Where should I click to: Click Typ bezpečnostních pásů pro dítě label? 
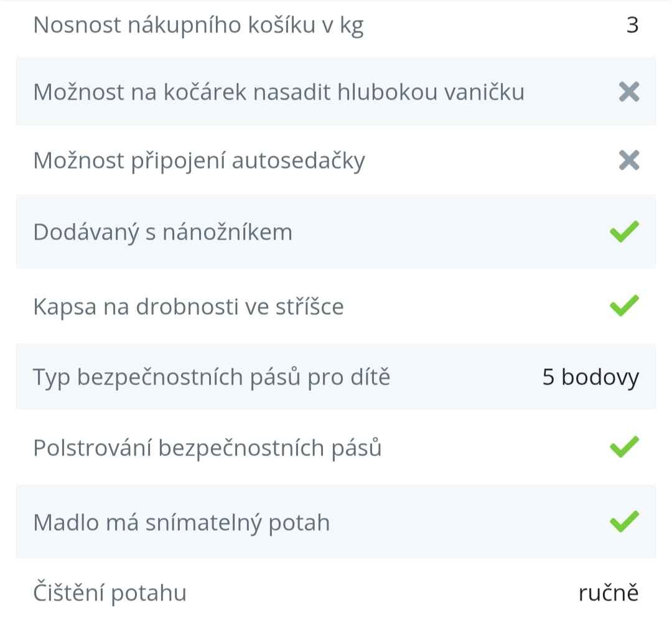212,377
